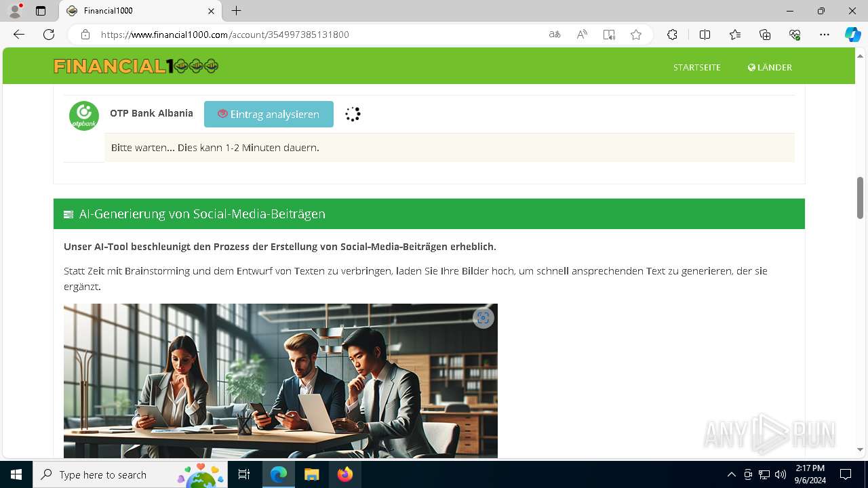Click the loading spinner indicator
868x488 pixels.
point(353,115)
